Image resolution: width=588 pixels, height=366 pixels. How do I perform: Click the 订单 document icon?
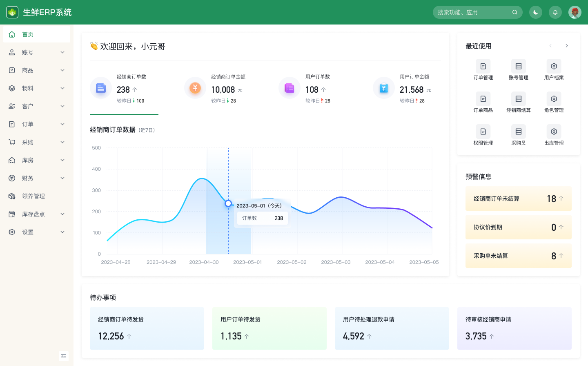[12, 124]
